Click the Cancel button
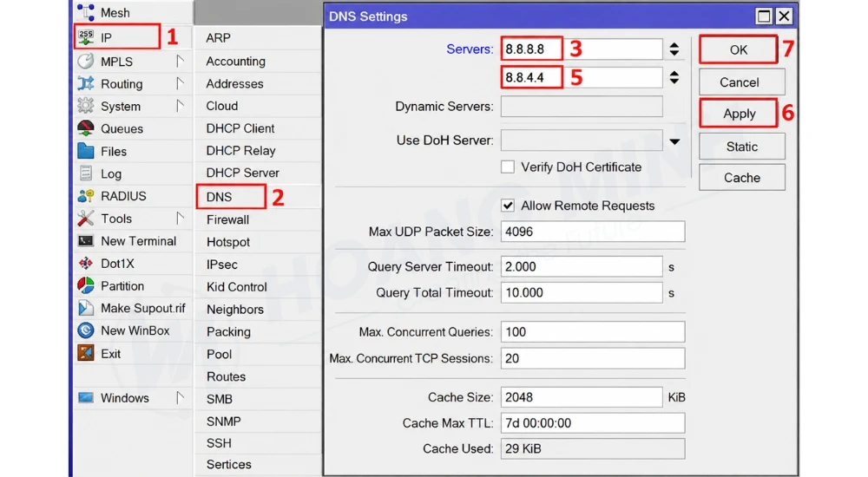868x477 pixels. [x=742, y=82]
